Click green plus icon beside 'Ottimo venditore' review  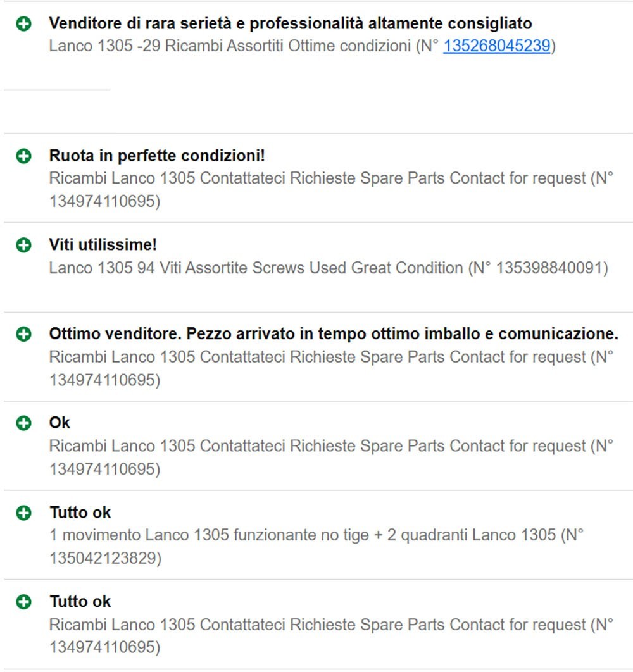click(23, 334)
